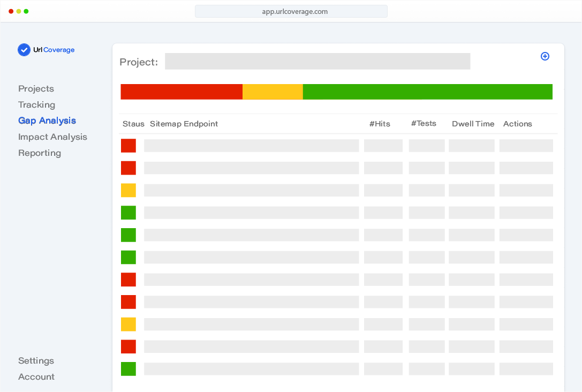Go to the Tracking section
Screen dimensions: 582x392
pos(36,105)
